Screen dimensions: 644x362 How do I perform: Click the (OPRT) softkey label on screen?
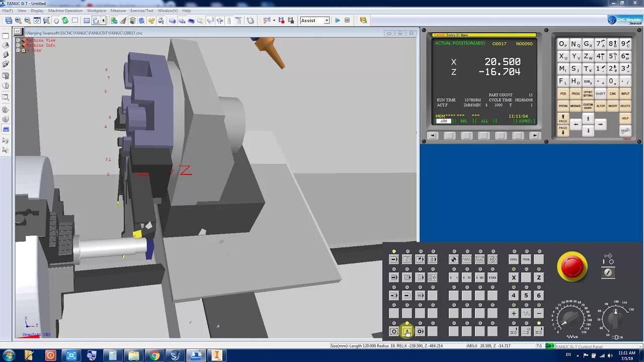[525, 121]
